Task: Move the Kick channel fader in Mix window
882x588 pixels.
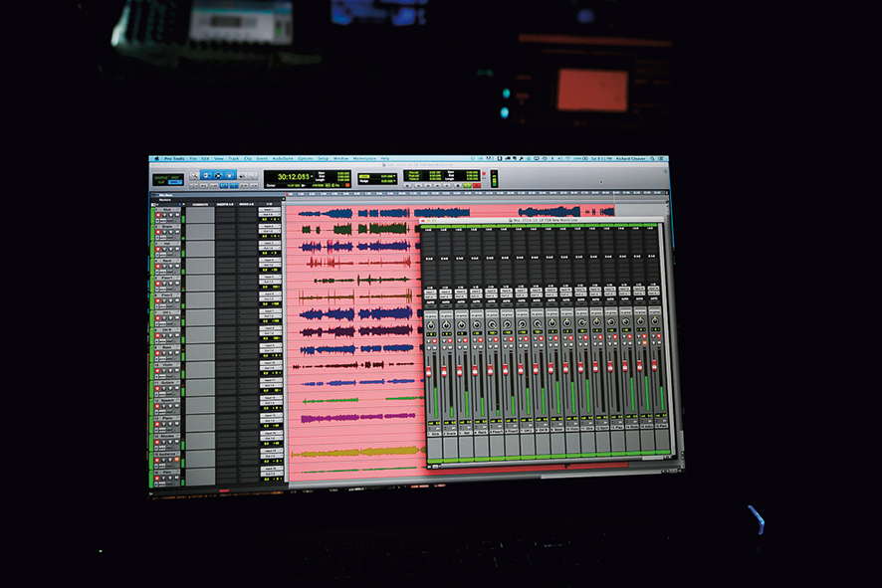Action: (x=429, y=371)
